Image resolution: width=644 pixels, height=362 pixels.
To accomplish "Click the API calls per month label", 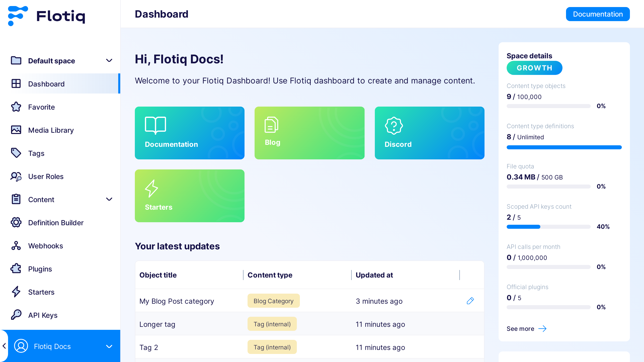I will (x=533, y=247).
